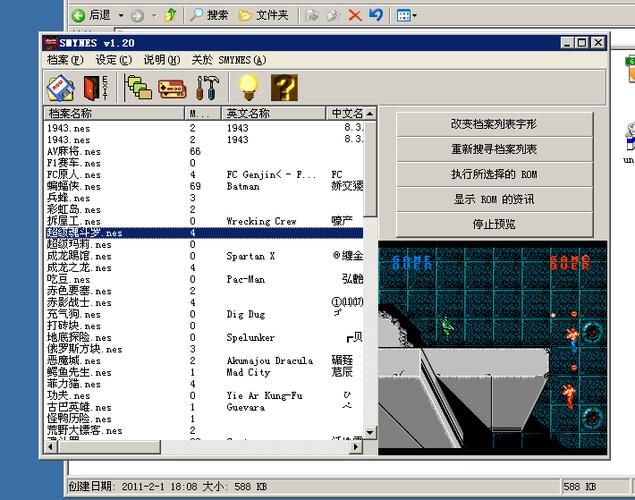Click the hammer and wrench tools icon
The width and height of the screenshot is (635, 500).
pos(208,88)
